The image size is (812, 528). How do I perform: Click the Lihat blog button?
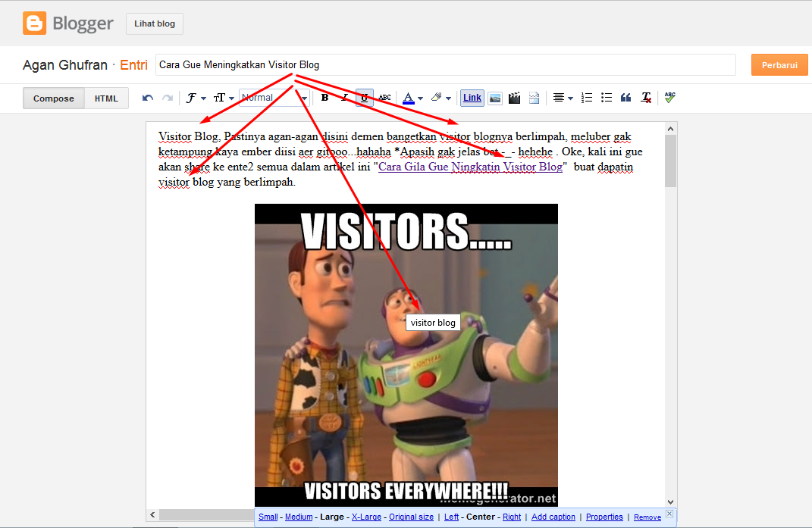[155, 23]
